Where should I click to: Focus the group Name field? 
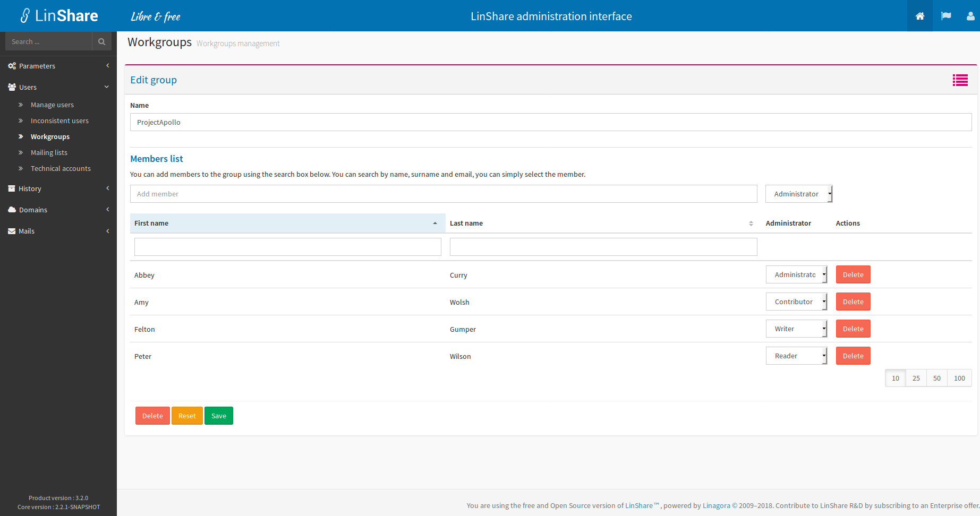[551, 122]
